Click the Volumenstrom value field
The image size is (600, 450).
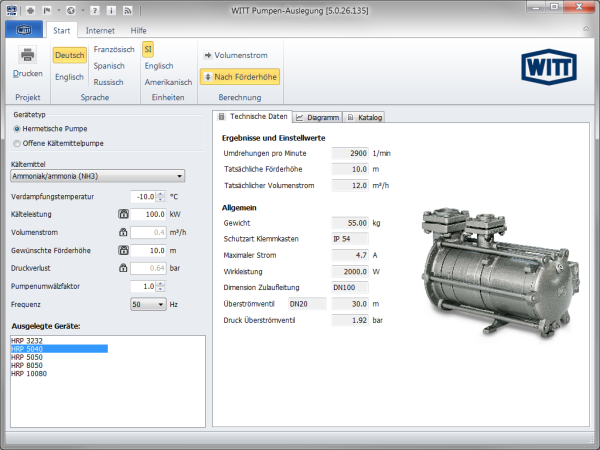coord(148,232)
